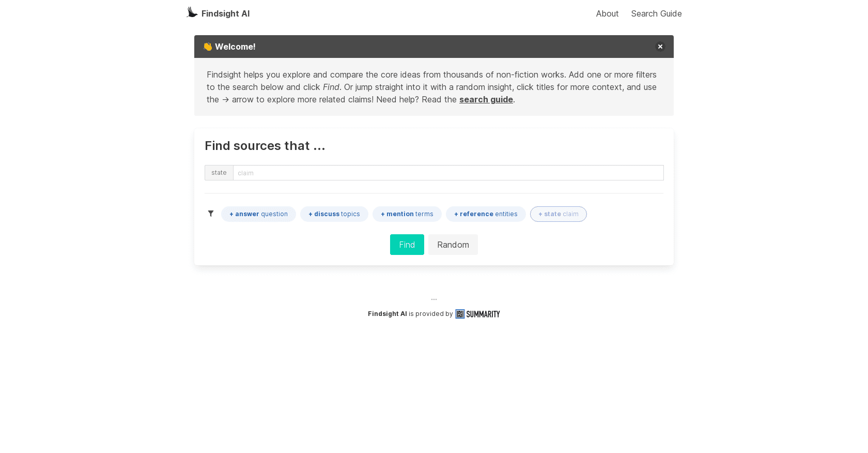Screen dimensions: 868x453
Task: Click the filter funnel icon
Action: pyautogui.click(x=211, y=214)
